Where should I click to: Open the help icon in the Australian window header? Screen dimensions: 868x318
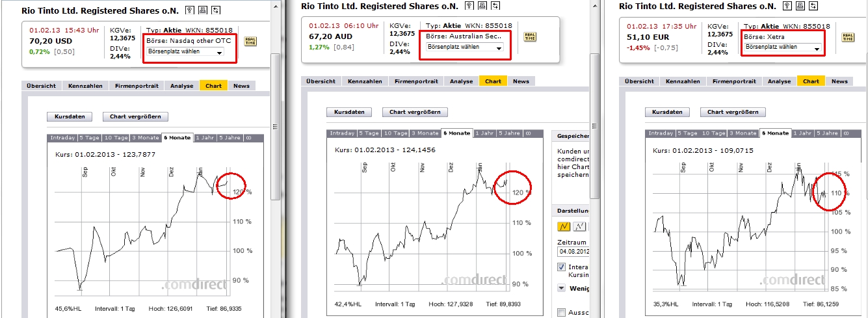click(x=470, y=5)
